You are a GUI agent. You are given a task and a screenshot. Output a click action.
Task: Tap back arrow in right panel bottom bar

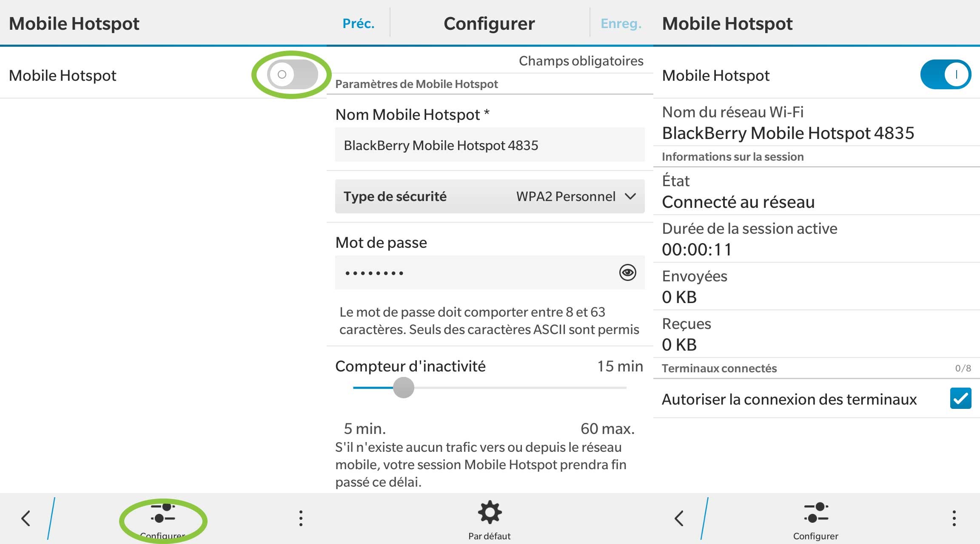679,518
